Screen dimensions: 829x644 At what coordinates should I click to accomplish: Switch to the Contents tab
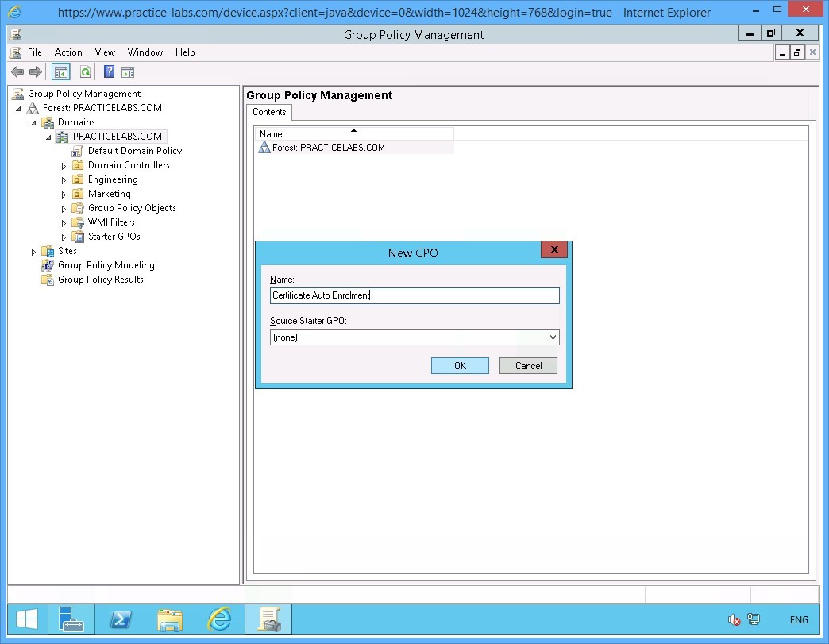click(x=269, y=112)
